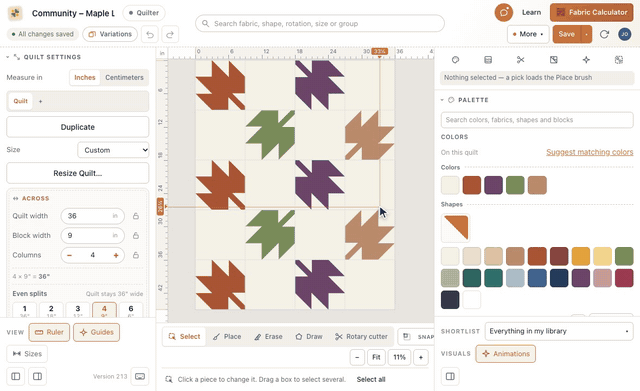Viewport: 640px width, 391px height.
Task: Zoom in with the plus button
Action: (421, 358)
